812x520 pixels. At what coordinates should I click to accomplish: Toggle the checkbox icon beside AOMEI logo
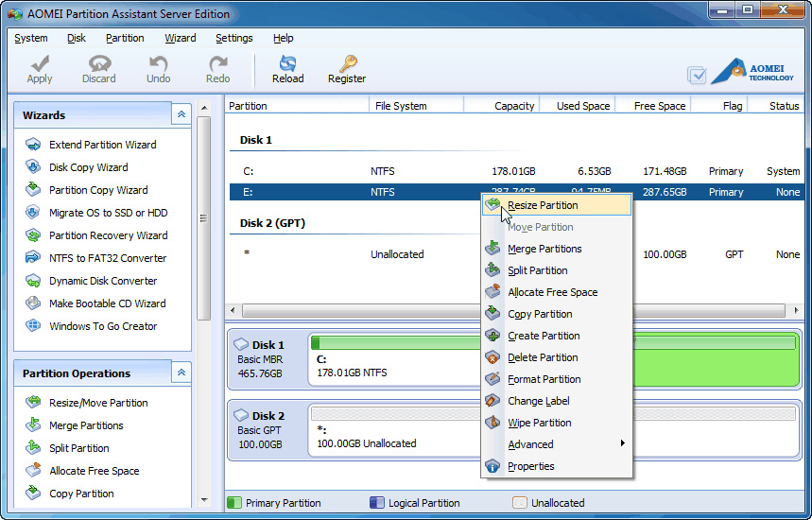tap(697, 75)
